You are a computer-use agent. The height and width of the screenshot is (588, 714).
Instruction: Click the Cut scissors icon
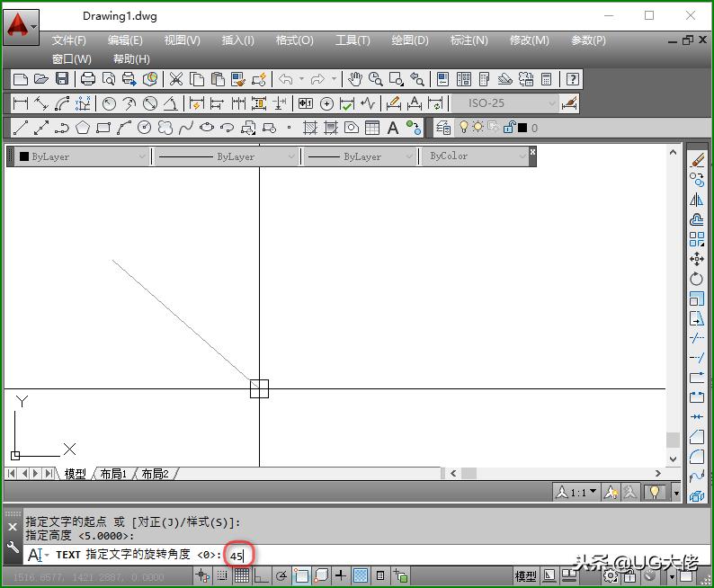176,79
